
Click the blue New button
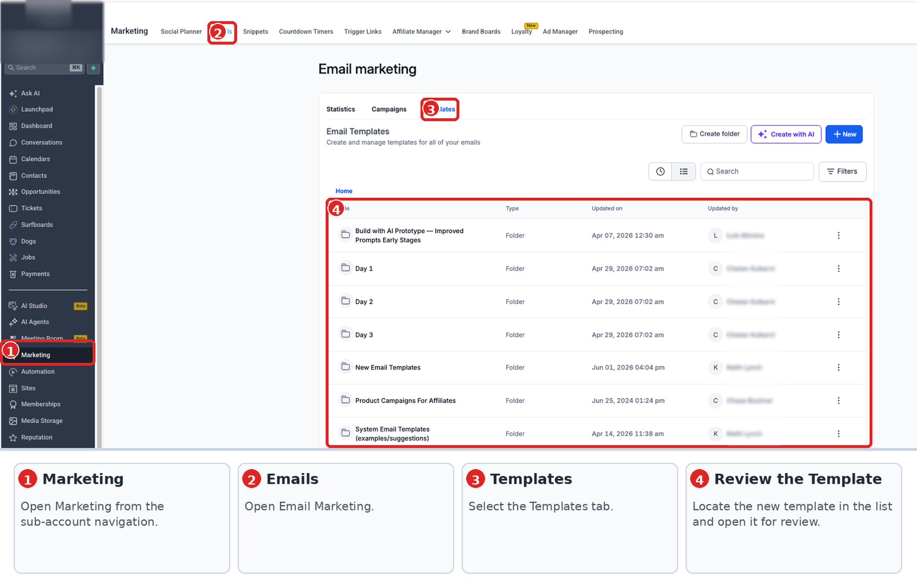[844, 134]
